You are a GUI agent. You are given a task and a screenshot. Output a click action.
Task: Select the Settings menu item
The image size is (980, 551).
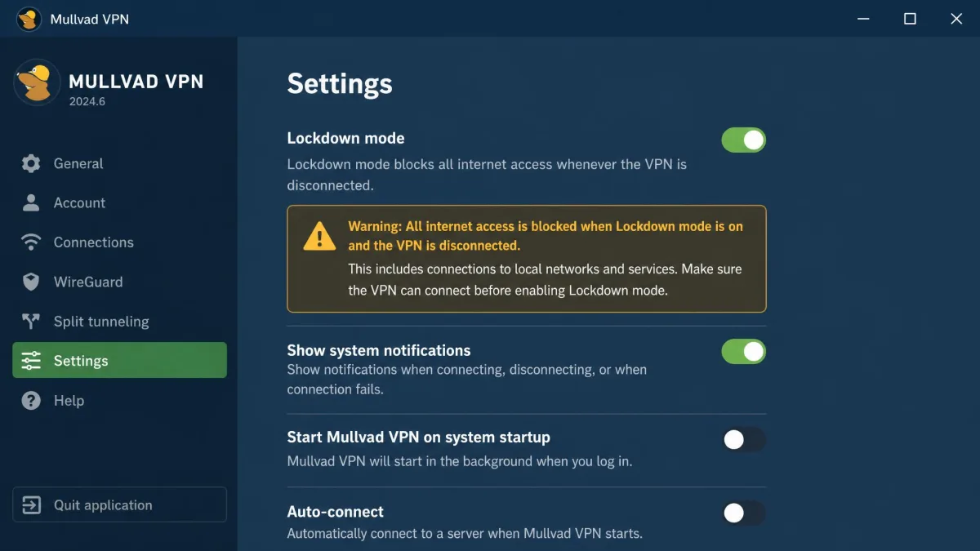[x=119, y=361]
